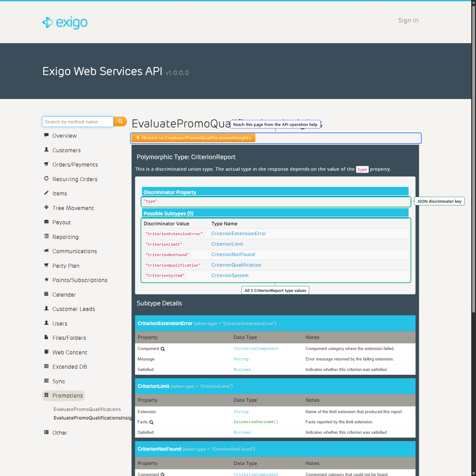Click the Calendar icon in sidebar
Image resolution: width=476 pixels, height=476 pixels.
[x=46, y=294]
